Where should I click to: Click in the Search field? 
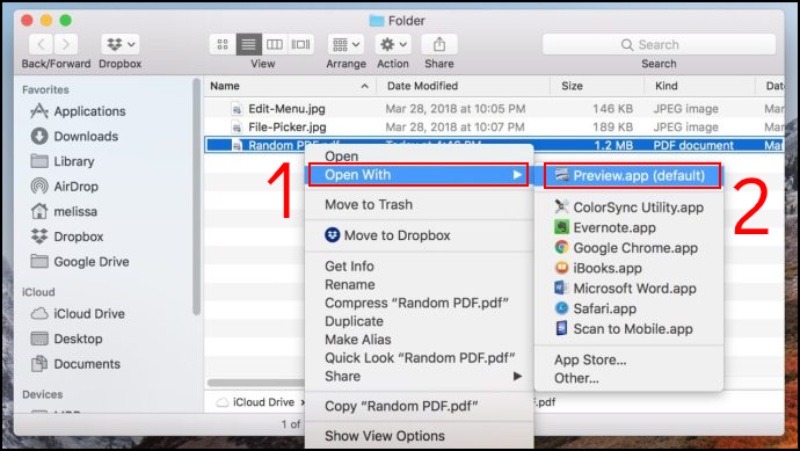[659, 45]
